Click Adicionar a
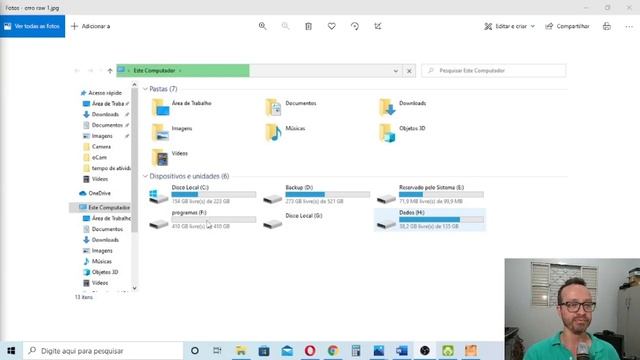Screen dimensions: 640x360 (91, 26)
